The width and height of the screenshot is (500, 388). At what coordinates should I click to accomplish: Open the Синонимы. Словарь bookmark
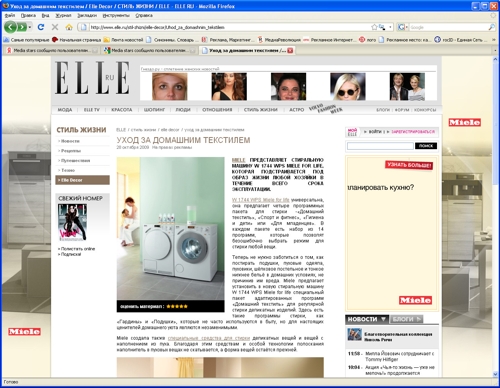pyautogui.click(x=172, y=40)
